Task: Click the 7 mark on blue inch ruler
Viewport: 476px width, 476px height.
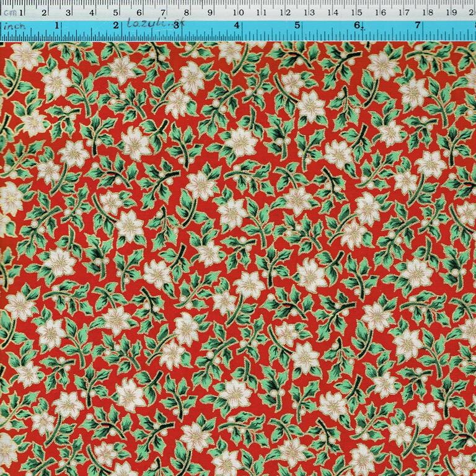Action: tap(418, 25)
